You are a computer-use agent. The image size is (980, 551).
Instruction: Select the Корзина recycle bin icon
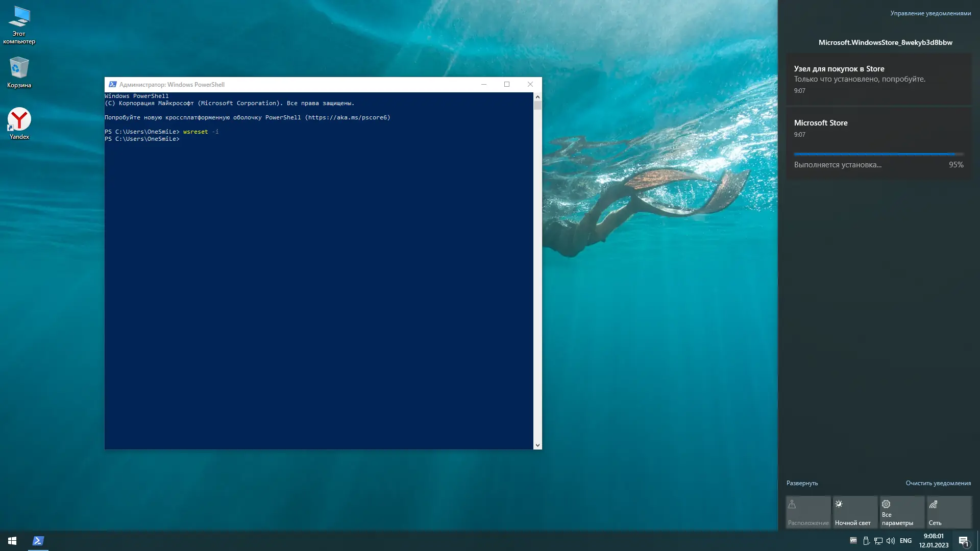click(x=19, y=72)
